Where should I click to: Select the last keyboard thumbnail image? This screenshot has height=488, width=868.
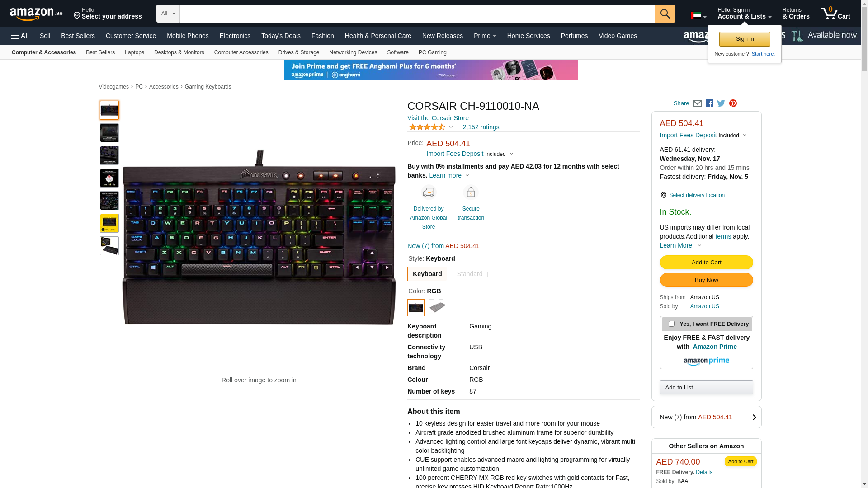point(109,246)
